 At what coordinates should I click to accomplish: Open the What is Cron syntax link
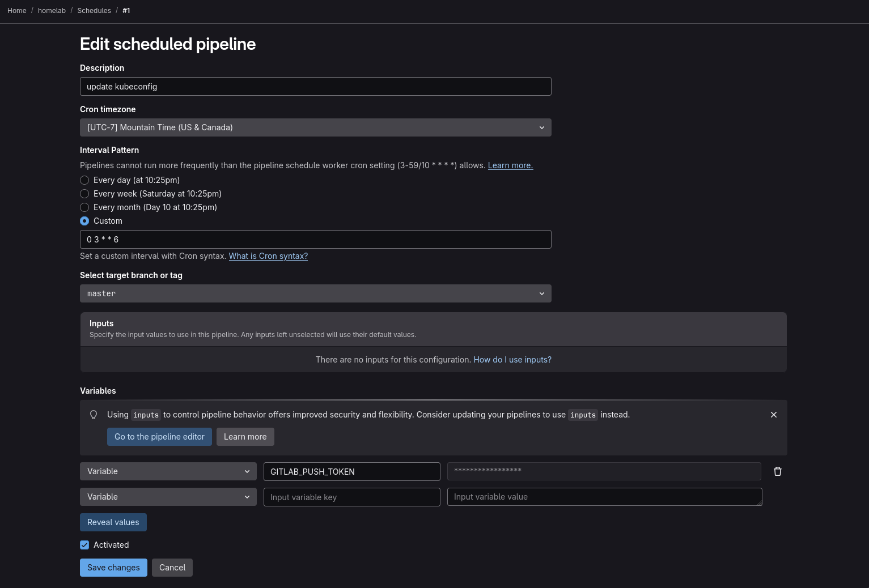pos(268,256)
